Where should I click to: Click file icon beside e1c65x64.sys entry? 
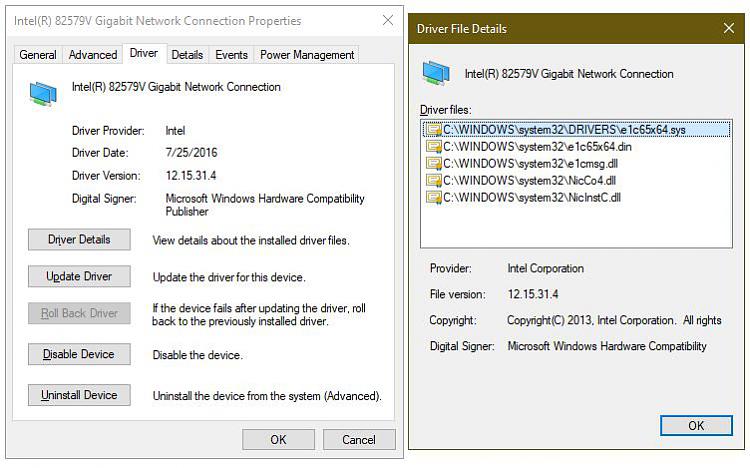(x=434, y=130)
